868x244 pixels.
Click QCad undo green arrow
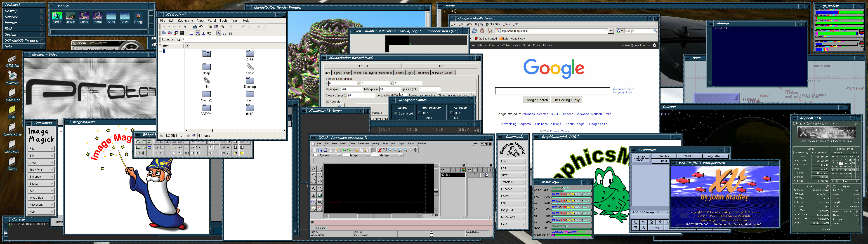coord(344,150)
